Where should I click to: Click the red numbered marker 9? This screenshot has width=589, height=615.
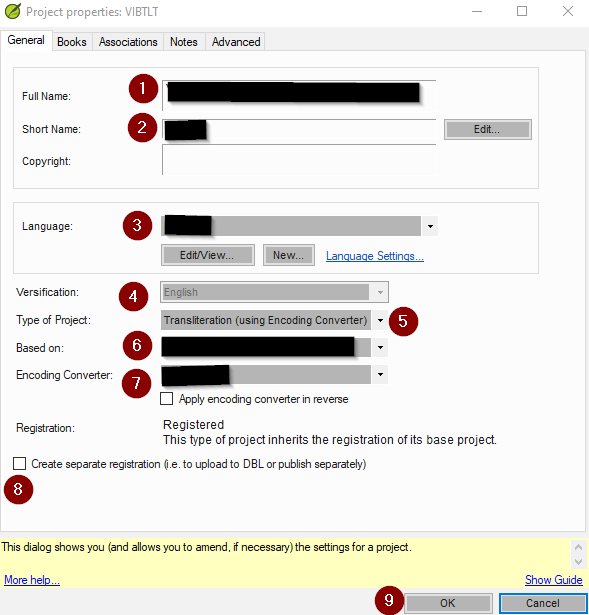click(389, 600)
